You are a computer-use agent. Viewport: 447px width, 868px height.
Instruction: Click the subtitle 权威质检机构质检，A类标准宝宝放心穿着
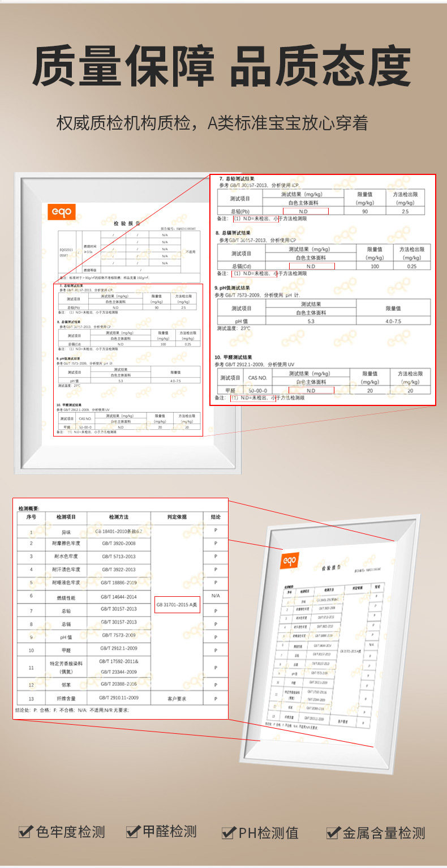point(212,122)
